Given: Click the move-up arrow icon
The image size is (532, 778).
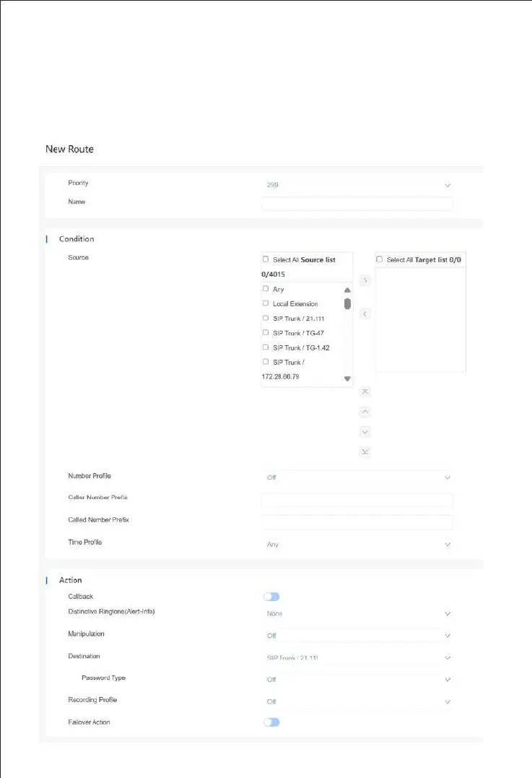Looking at the screenshot, I should point(365,412).
